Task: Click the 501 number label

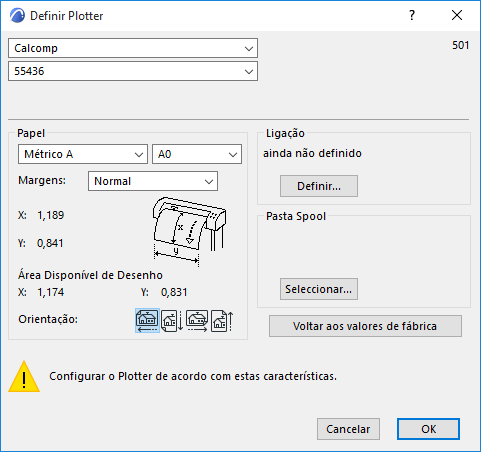Action: click(x=461, y=45)
